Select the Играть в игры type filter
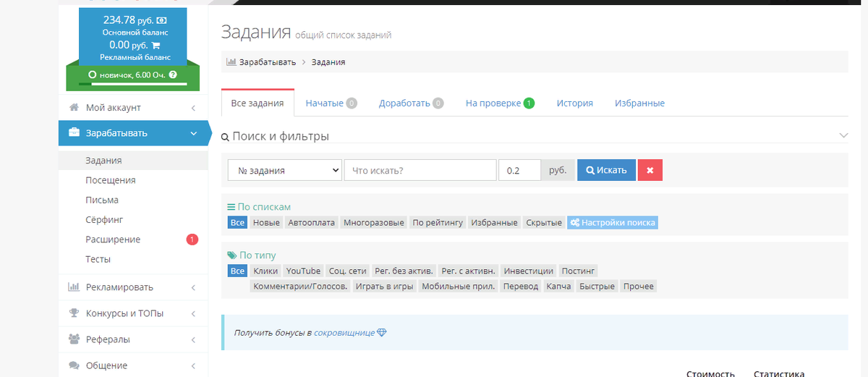Viewport: 868px width, 377px height. pos(384,287)
